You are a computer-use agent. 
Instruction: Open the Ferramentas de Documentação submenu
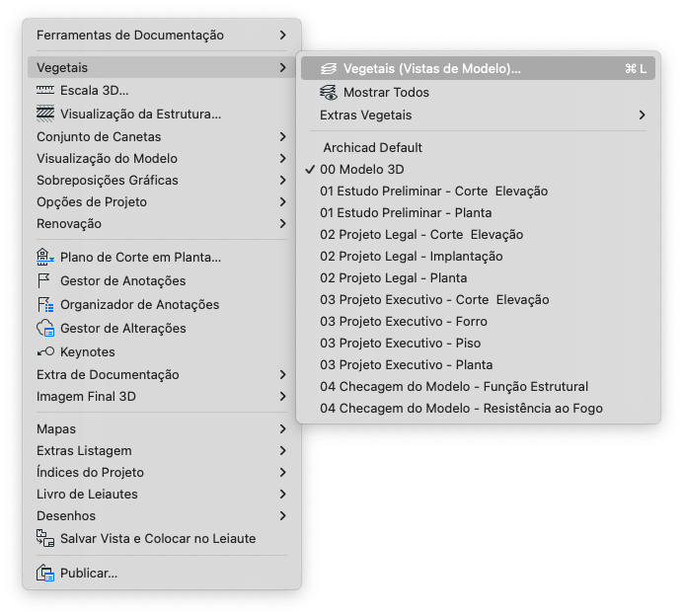[x=162, y=36]
